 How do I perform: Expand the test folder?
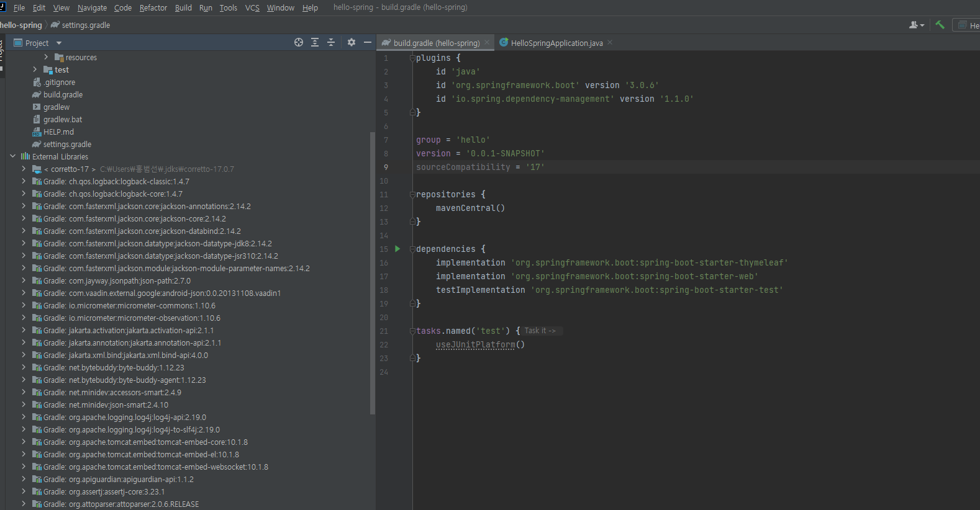click(x=35, y=69)
